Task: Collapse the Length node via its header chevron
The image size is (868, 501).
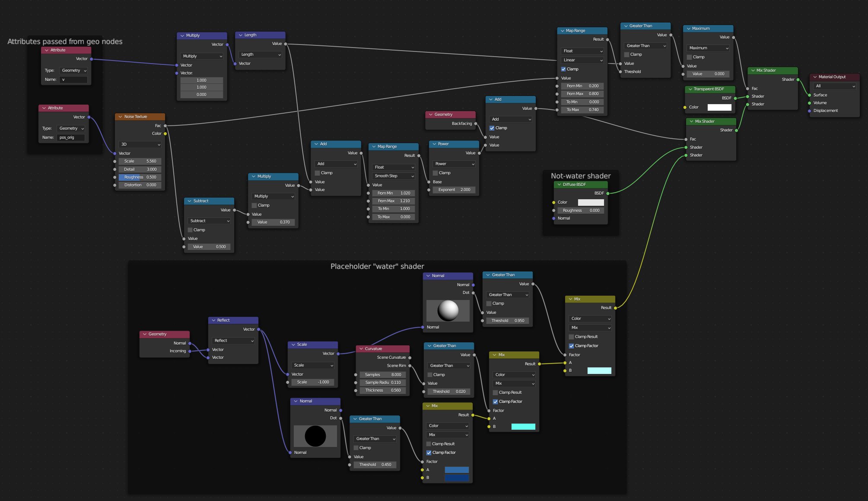Action: click(240, 35)
